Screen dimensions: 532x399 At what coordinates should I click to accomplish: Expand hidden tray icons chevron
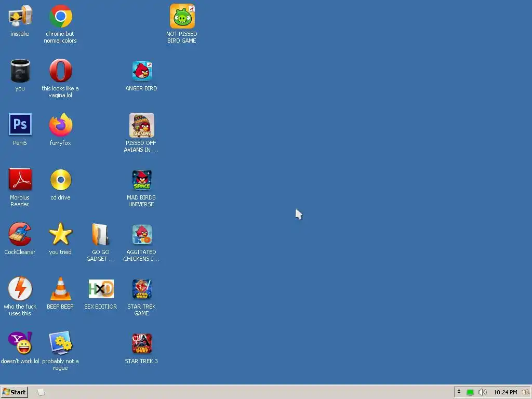tap(459, 392)
